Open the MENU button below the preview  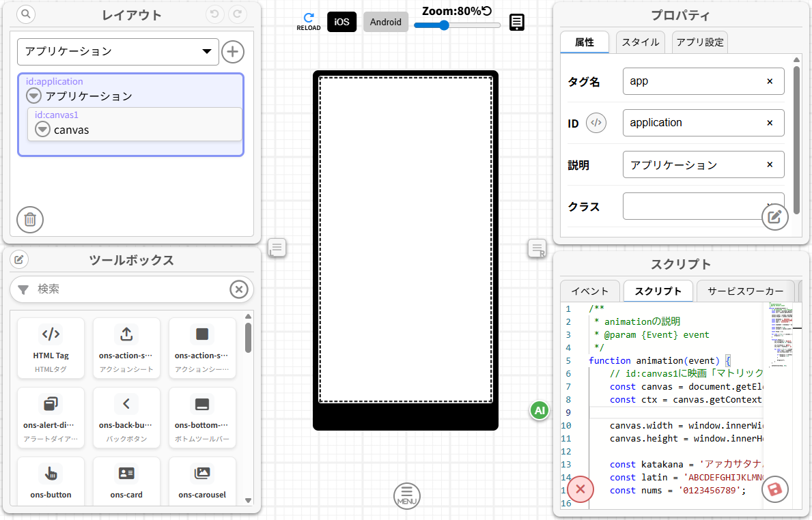(406, 496)
